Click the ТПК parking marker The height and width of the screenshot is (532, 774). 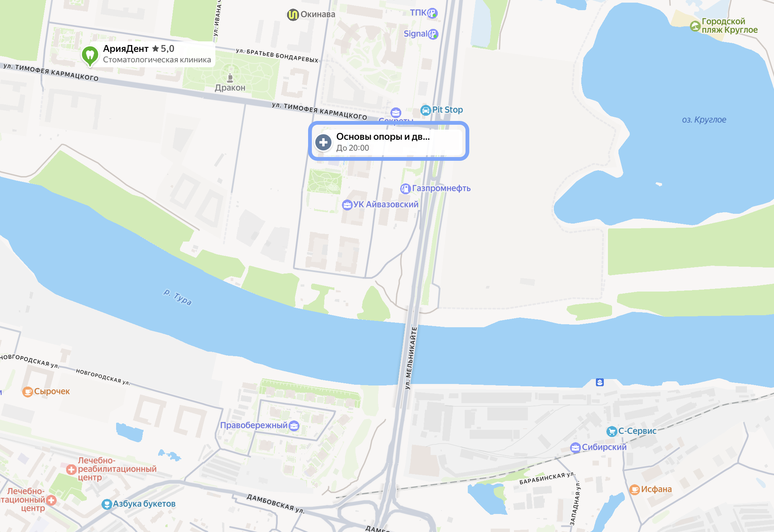tap(433, 13)
